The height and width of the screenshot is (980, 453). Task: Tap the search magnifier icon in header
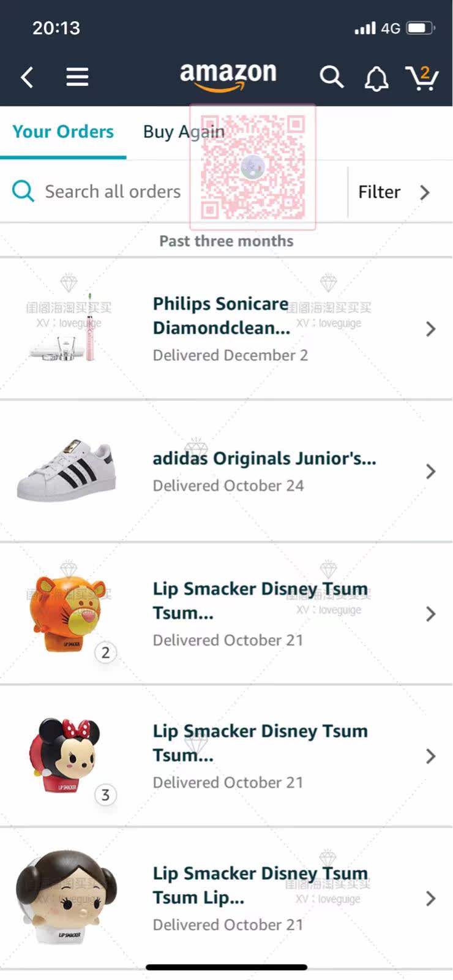tap(331, 77)
